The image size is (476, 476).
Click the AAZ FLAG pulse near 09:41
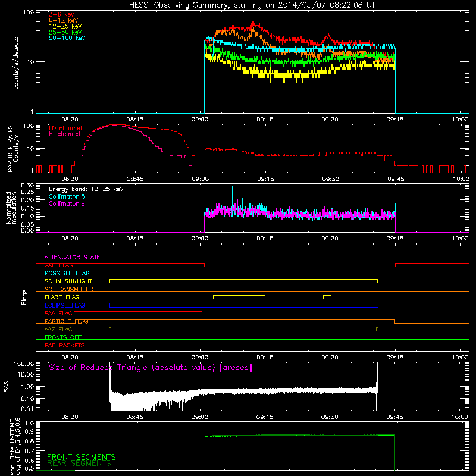pyautogui.click(x=377, y=329)
